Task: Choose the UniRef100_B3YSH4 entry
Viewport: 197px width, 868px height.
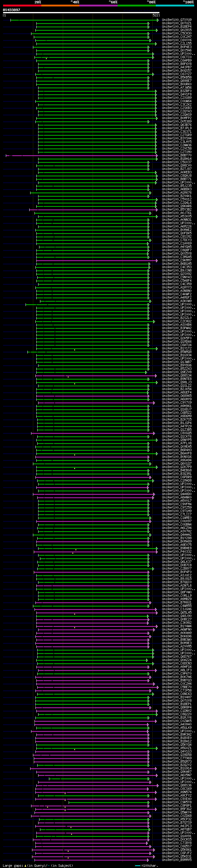Action: click(177, 139)
